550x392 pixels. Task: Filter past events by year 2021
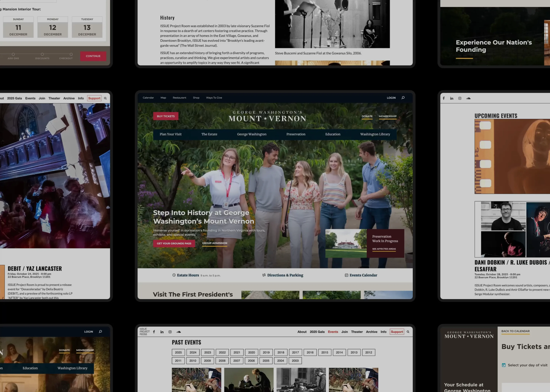coord(237,352)
